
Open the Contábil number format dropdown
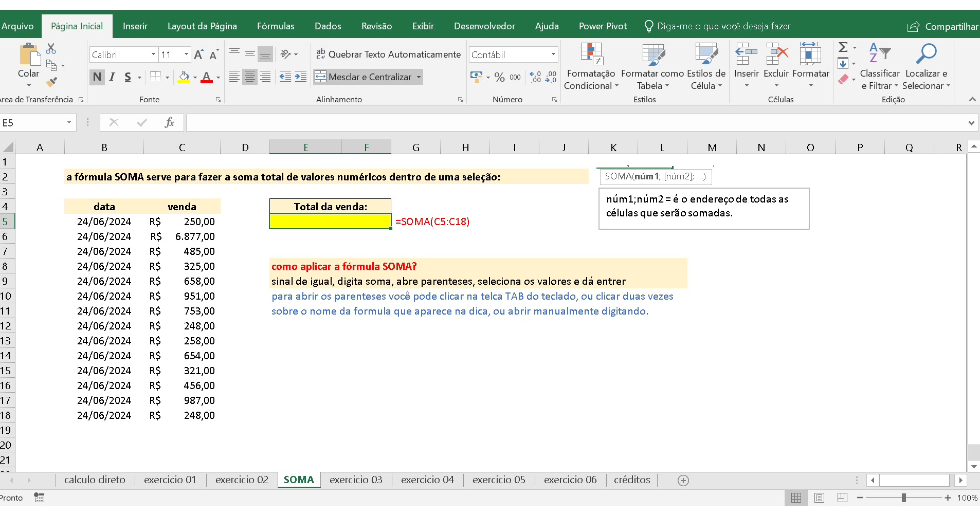point(553,54)
